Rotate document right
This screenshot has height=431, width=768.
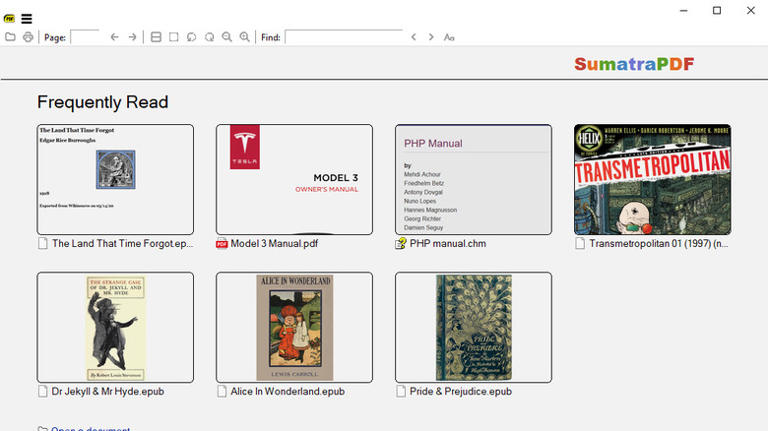[210, 37]
